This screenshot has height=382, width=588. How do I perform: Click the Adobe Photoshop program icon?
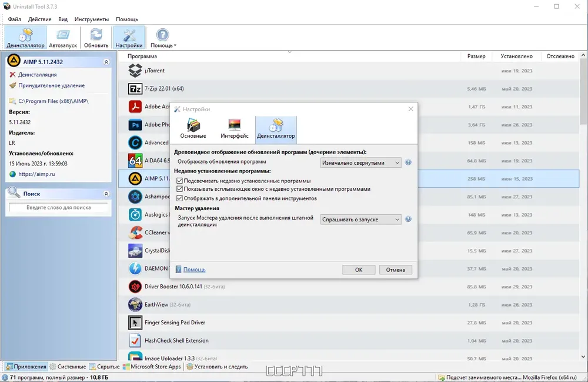(135, 125)
